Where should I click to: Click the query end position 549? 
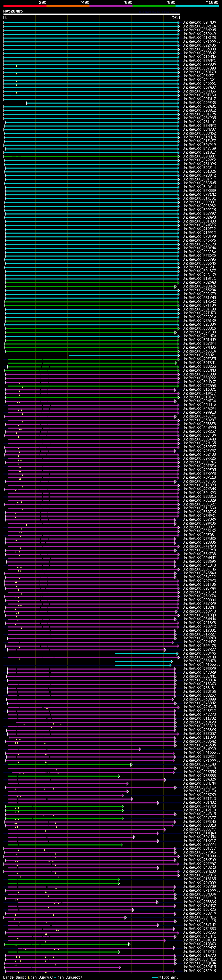coord(175,17)
